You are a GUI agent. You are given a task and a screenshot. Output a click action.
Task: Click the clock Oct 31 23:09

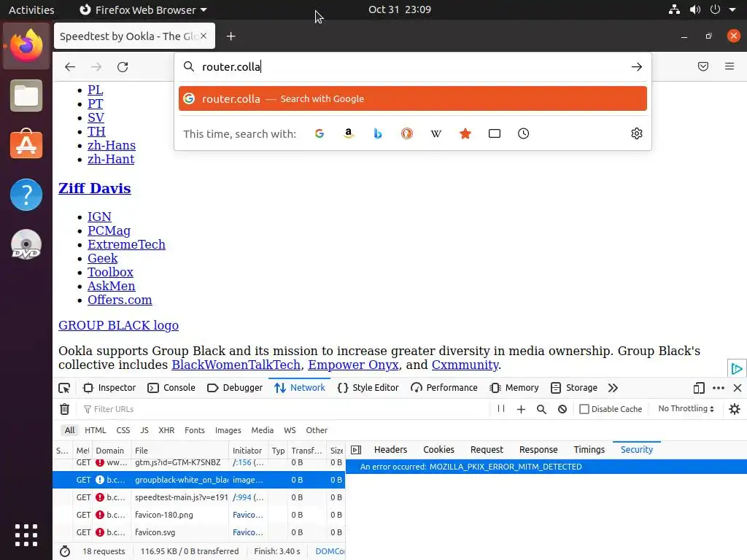[399, 9]
